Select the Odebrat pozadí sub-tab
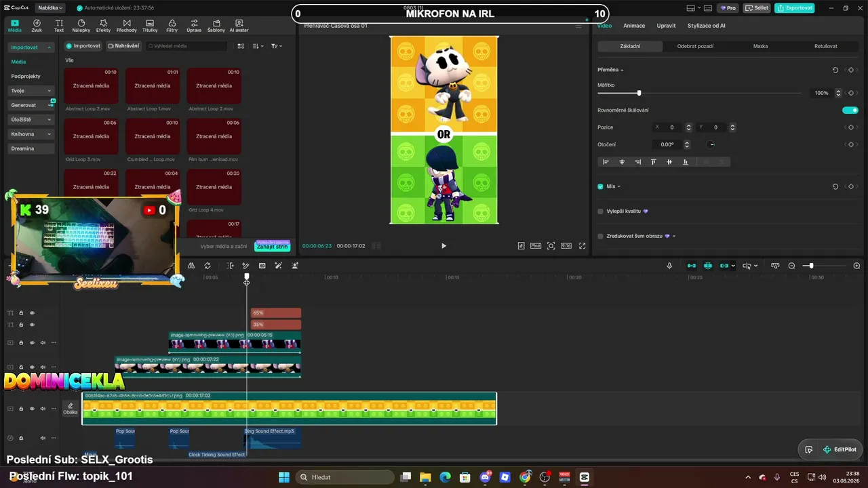868x488 pixels. click(x=695, y=46)
